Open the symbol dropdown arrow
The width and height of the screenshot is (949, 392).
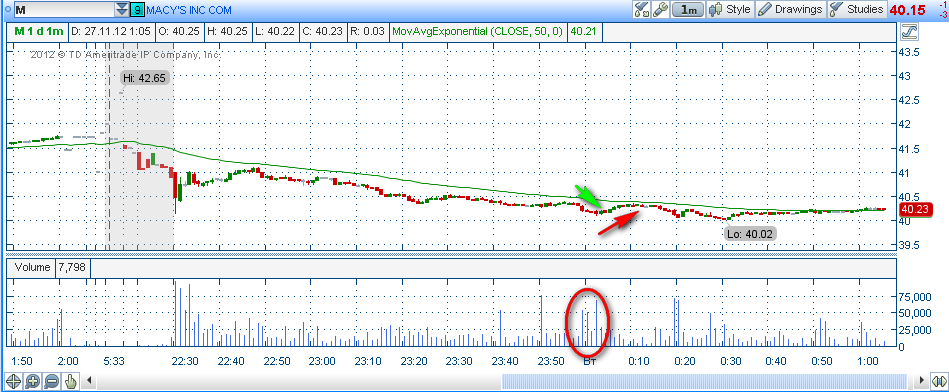(122, 9)
